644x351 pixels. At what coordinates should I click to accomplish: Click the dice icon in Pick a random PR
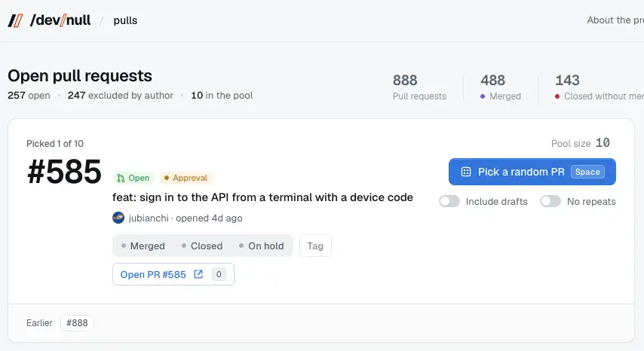tap(466, 172)
